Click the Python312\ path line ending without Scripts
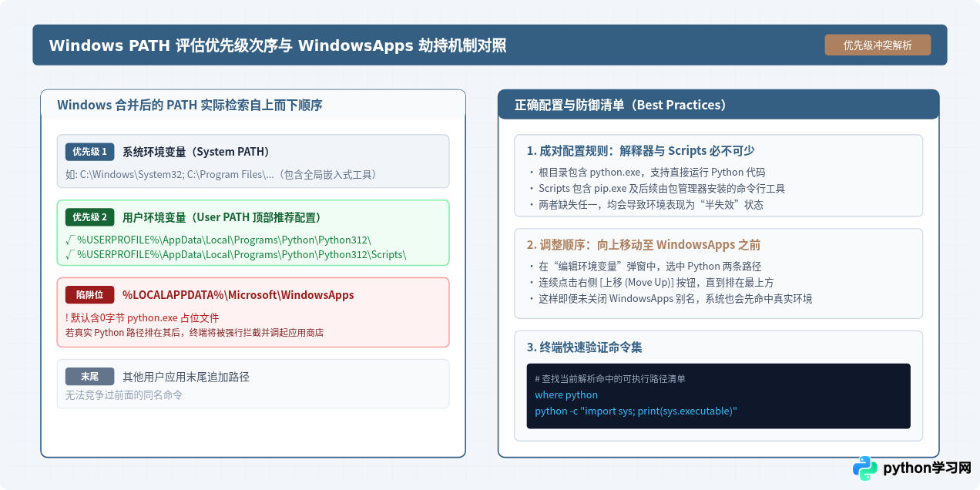 point(218,240)
